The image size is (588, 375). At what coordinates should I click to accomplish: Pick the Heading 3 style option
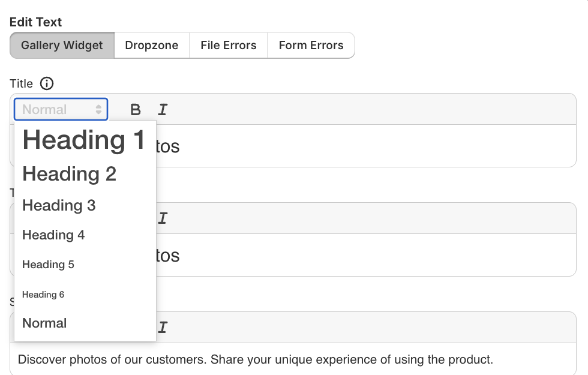pyautogui.click(x=59, y=205)
